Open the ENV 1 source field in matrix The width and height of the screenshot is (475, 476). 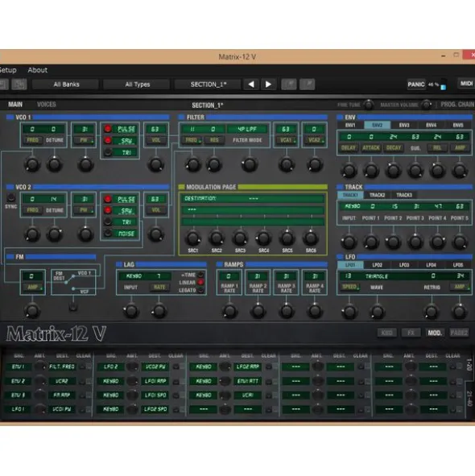pyautogui.click(x=19, y=366)
